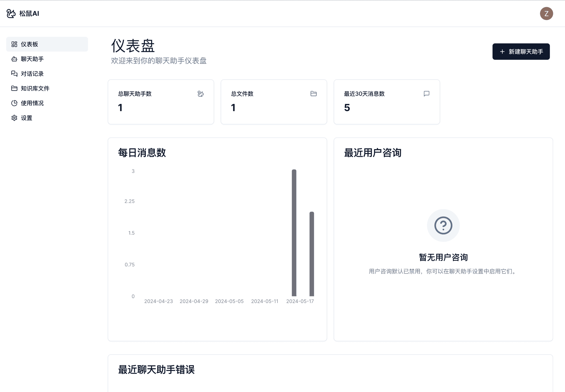Click the 2024-05-17 axis label on the chart

(300, 301)
